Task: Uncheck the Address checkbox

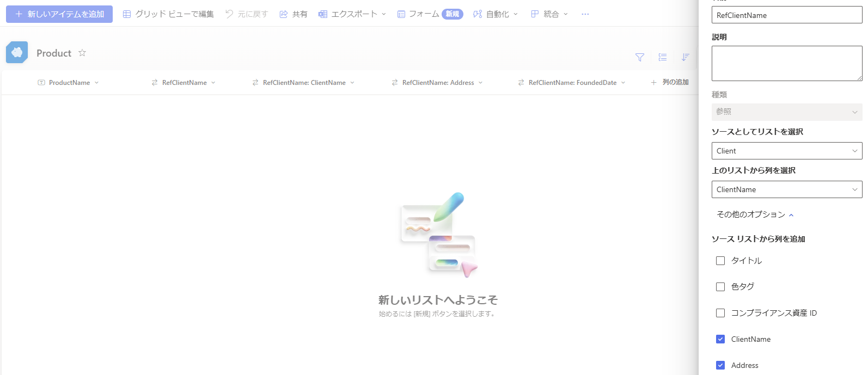Action: (x=720, y=365)
